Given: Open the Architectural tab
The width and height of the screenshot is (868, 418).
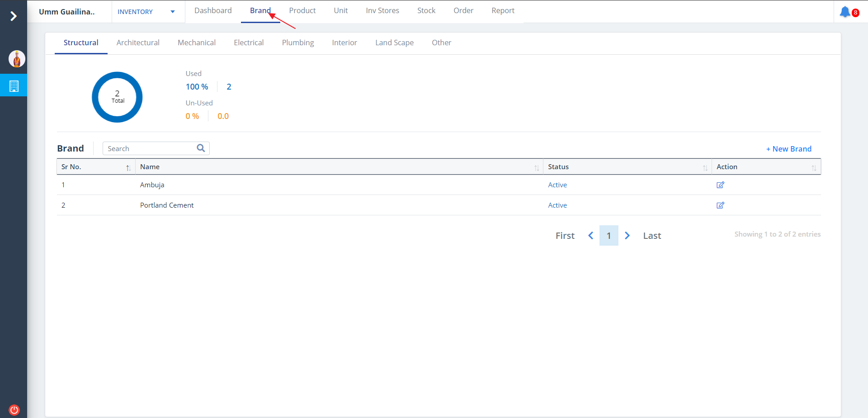Looking at the screenshot, I should (x=138, y=43).
